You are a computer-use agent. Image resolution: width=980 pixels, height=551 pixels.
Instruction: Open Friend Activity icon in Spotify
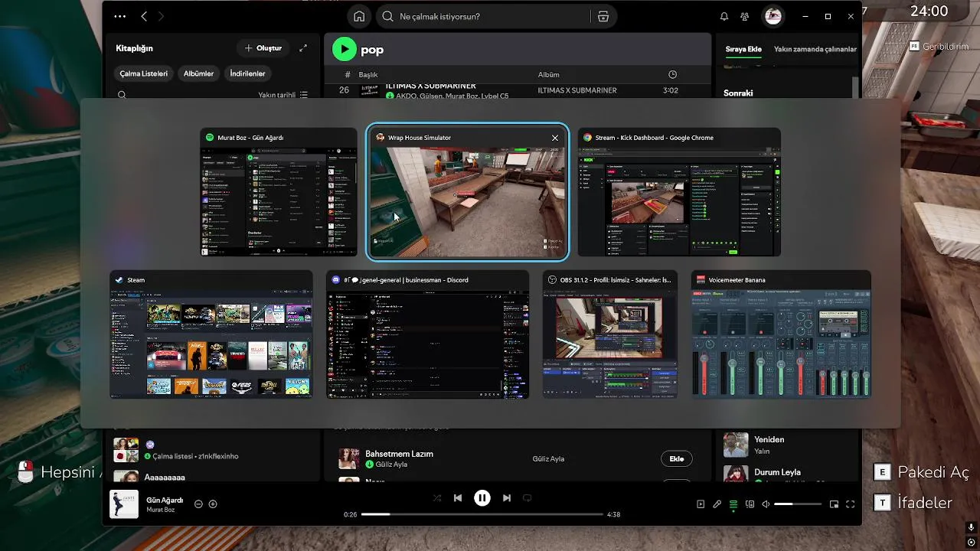745,16
